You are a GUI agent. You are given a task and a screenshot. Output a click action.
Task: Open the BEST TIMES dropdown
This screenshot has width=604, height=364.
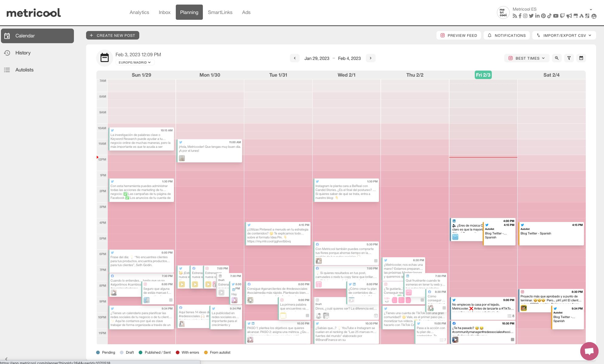[526, 58]
